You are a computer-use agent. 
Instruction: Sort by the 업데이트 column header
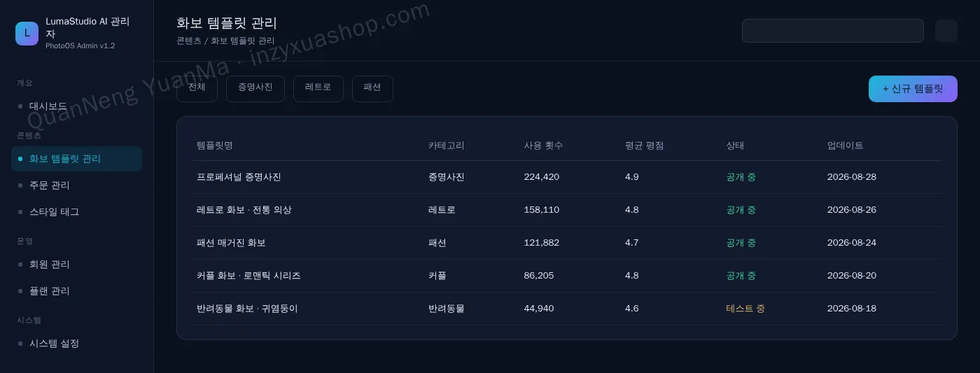click(x=845, y=146)
